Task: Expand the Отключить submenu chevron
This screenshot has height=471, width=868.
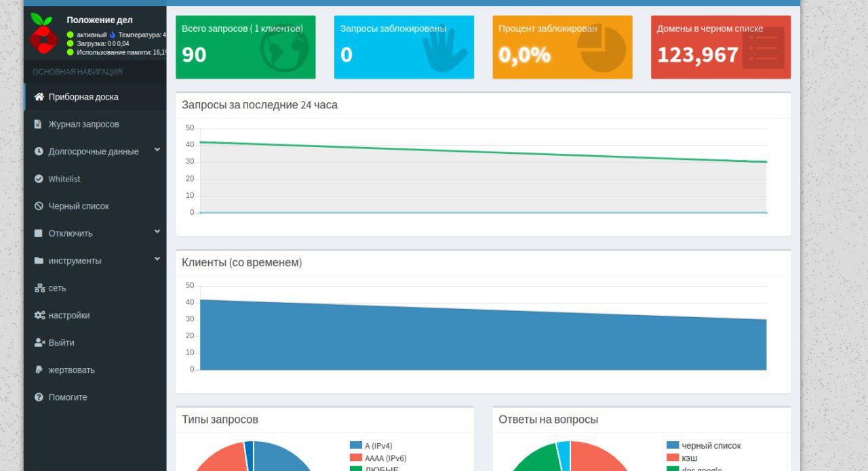Action: pyautogui.click(x=157, y=232)
